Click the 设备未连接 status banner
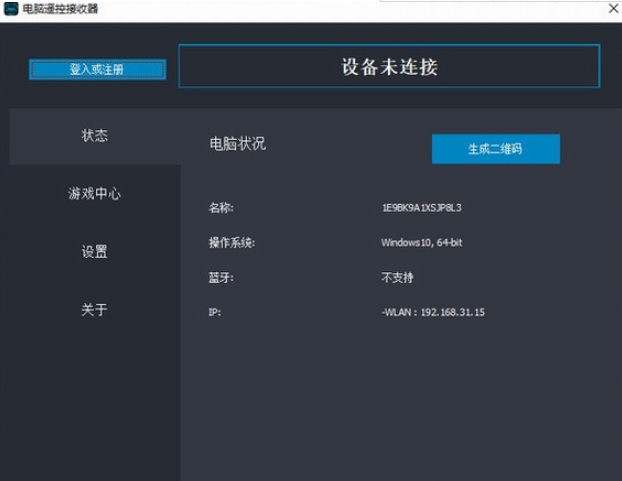Screen dimensions: 622x481 coord(389,66)
